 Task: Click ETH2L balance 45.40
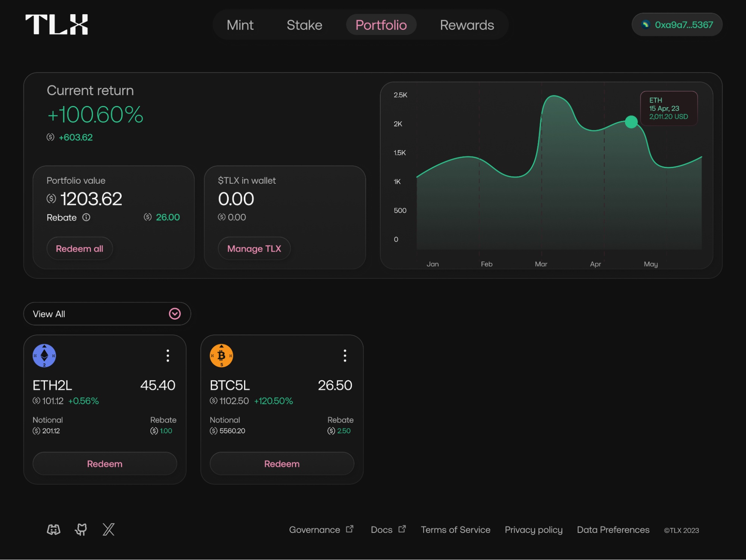click(x=158, y=385)
